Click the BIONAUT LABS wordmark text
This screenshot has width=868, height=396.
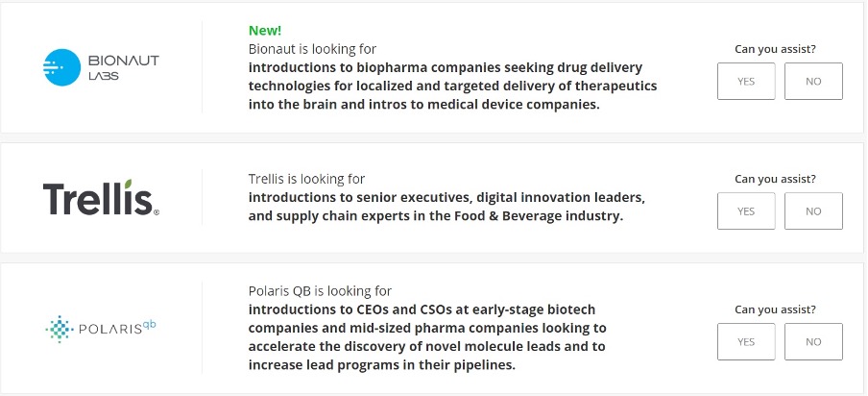(124, 67)
